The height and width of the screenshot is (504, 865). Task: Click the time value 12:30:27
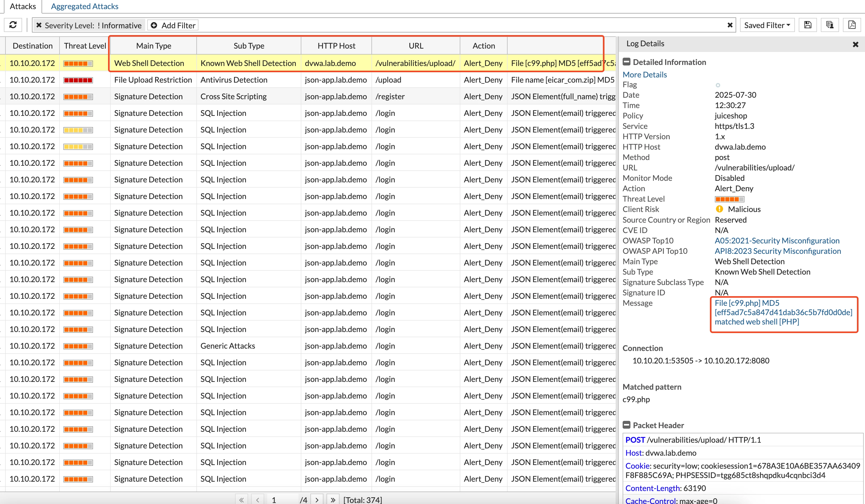[x=730, y=105]
